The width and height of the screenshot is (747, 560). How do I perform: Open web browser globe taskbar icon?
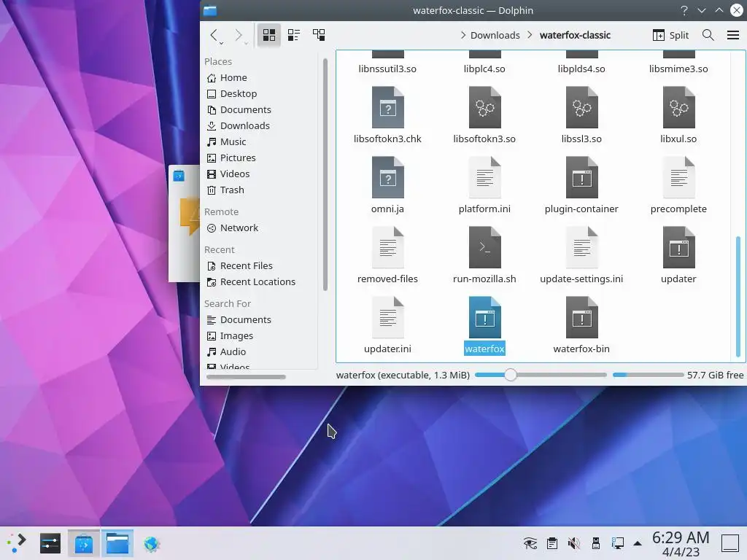(152, 543)
